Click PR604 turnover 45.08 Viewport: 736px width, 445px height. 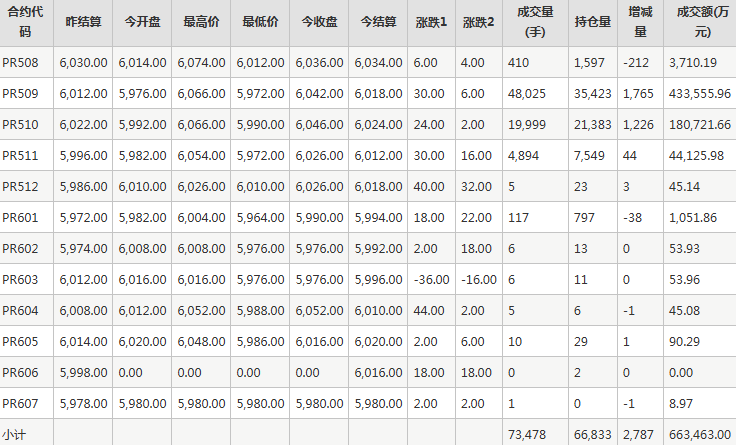[x=684, y=310]
